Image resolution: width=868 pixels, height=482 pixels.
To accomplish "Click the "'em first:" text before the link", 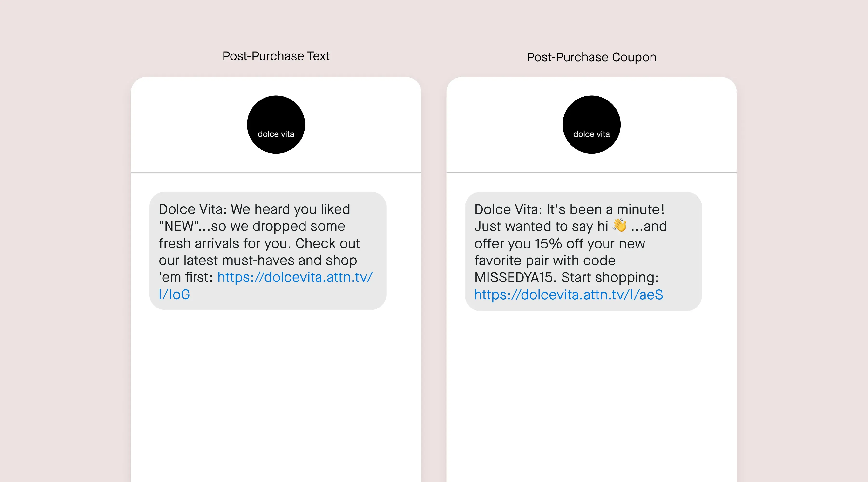I will click(186, 278).
